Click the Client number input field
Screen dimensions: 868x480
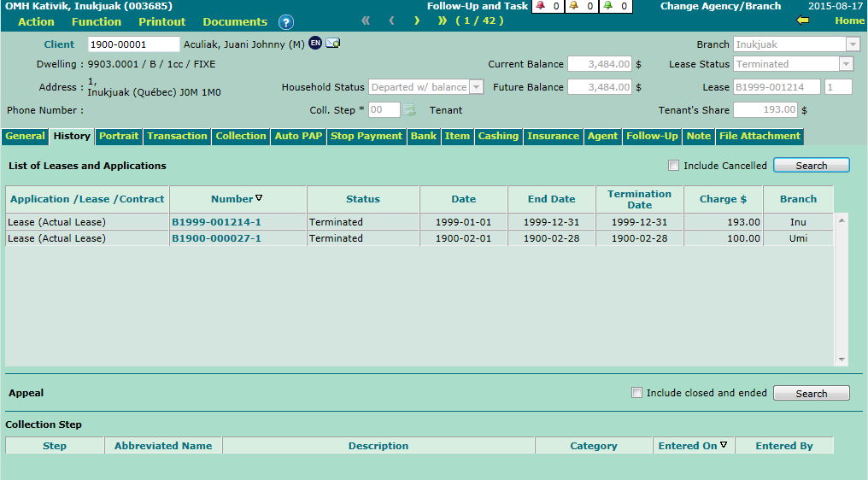point(133,44)
